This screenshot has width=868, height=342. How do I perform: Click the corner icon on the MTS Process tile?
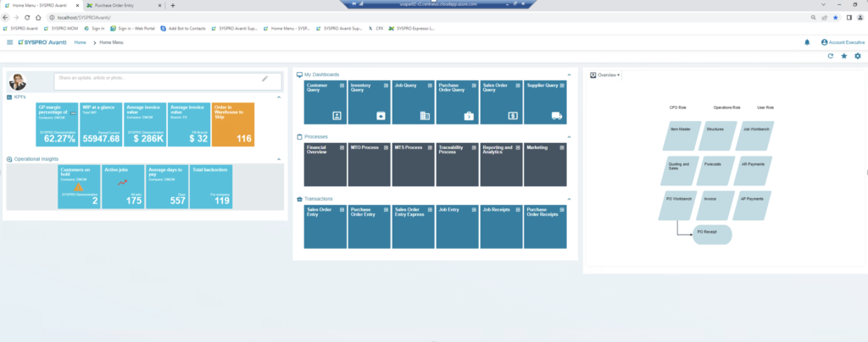click(x=430, y=147)
